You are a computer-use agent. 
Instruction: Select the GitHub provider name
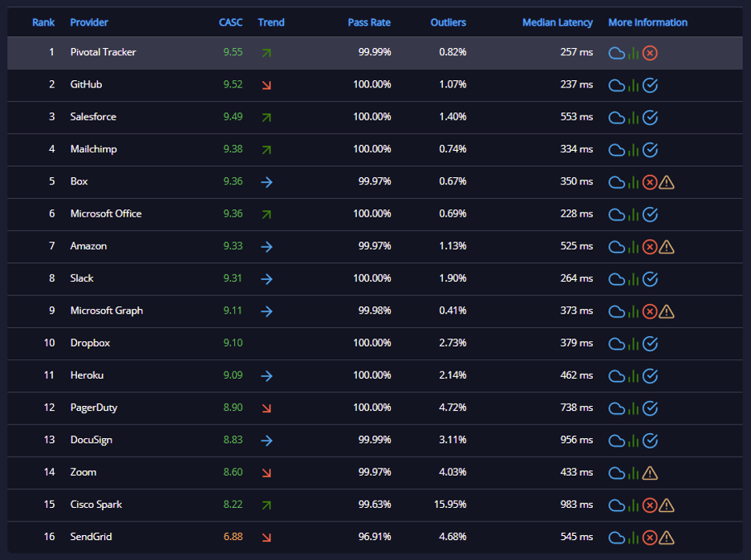coord(86,84)
